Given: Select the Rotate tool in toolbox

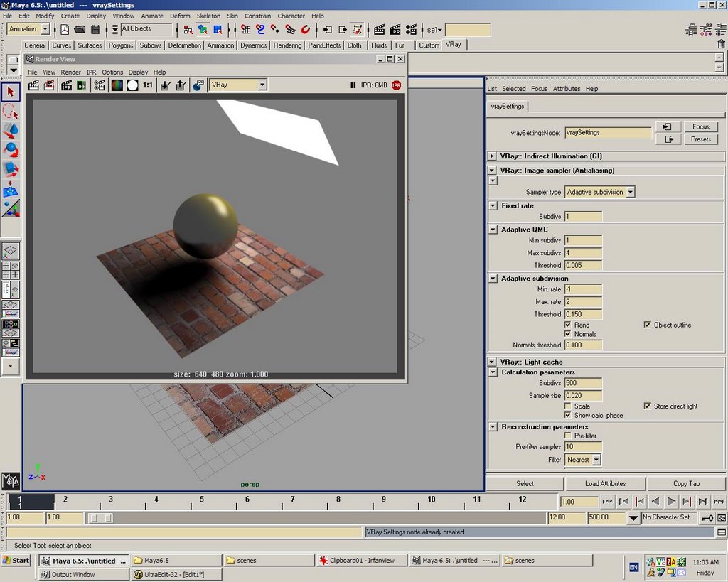Looking at the screenshot, I should tap(10, 150).
